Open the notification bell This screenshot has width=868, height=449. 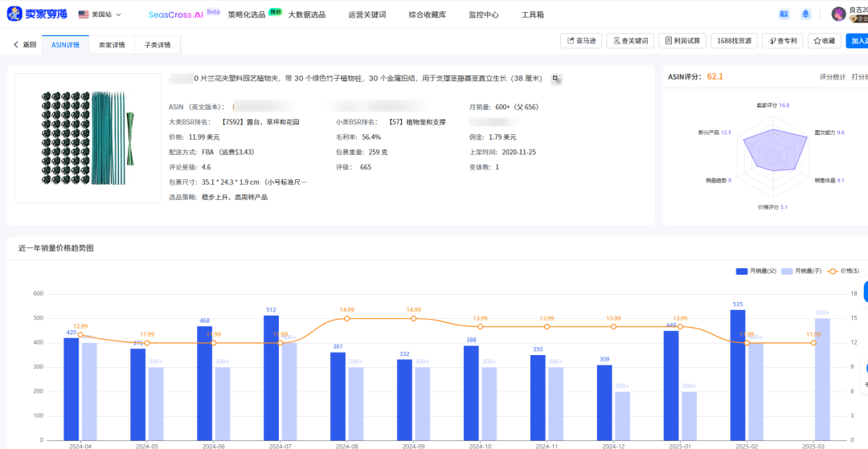pyautogui.click(x=805, y=14)
